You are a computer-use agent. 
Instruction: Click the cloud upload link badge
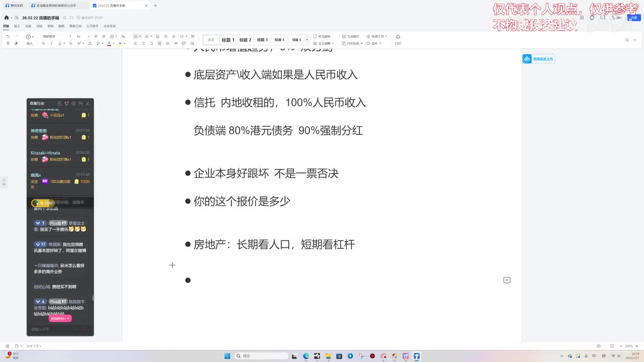click(538, 59)
